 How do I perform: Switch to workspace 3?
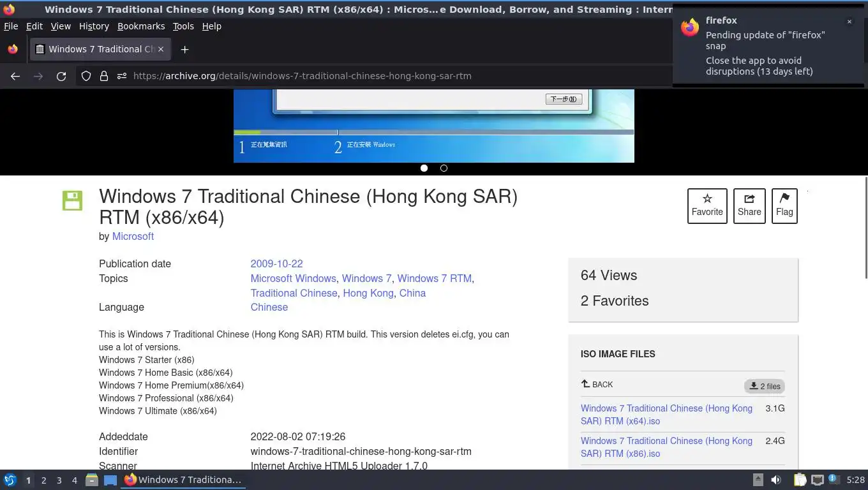coord(59,480)
